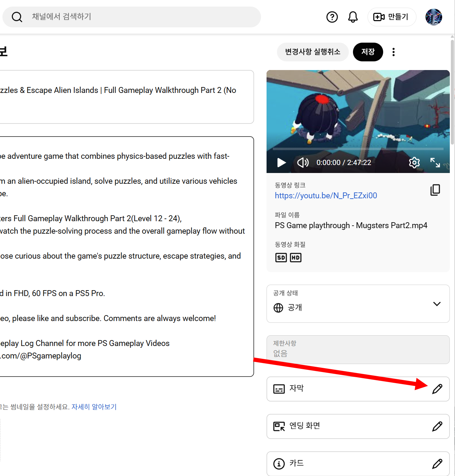Expand the 공개 상태 visibility dropdown
This screenshot has height=476, width=455.
coord(358,304)
